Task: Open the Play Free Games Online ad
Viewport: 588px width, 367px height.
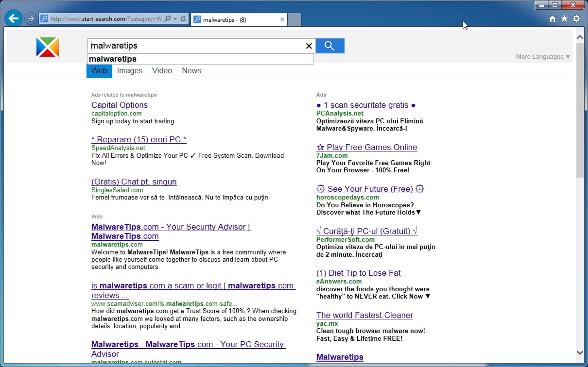Action: 367,147
